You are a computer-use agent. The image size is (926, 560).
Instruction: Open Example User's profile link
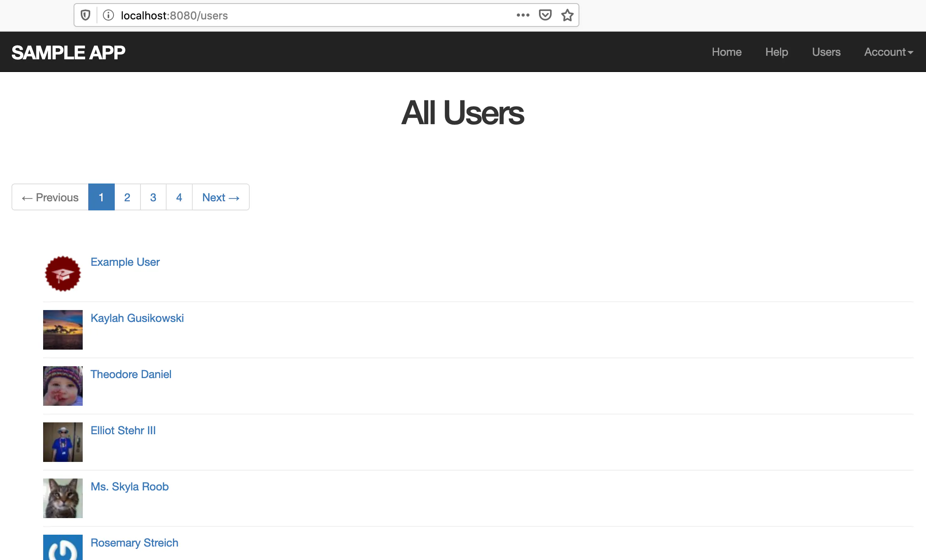125,262
